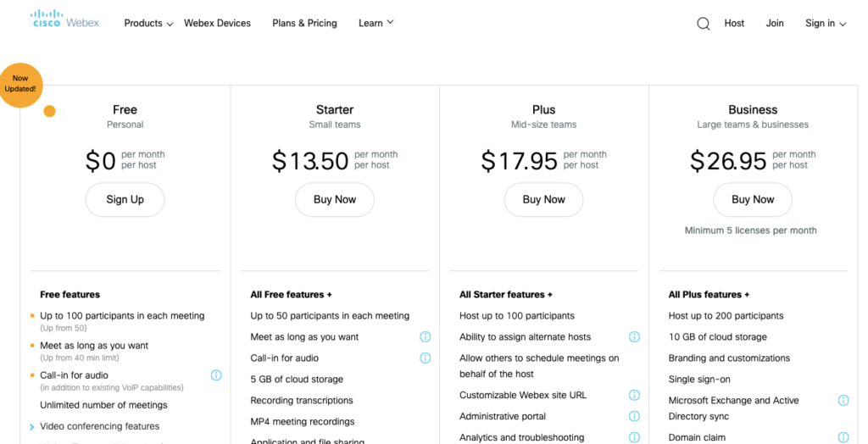Click Buy Now for Business plan

tap(753, 200)
